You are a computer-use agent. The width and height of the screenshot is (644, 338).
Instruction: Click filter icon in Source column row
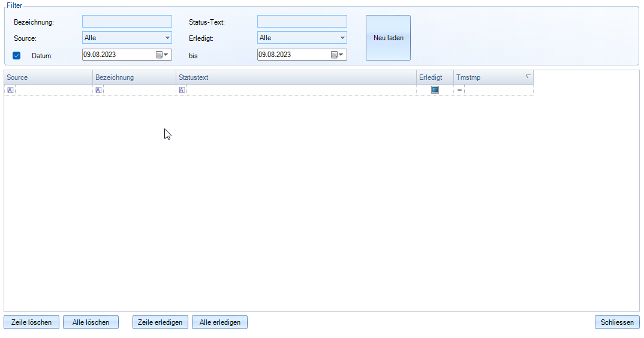pyautogui.click(x=10, y=90)
